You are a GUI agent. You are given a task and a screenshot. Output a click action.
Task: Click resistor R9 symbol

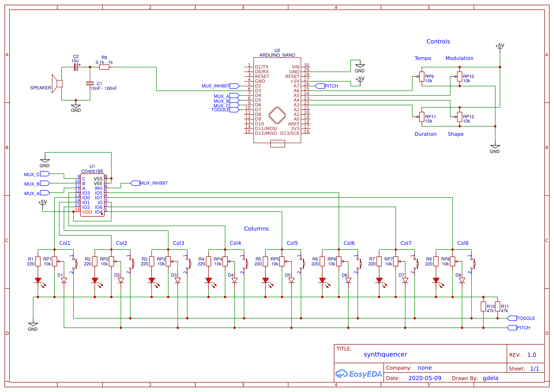click(104, 67)
